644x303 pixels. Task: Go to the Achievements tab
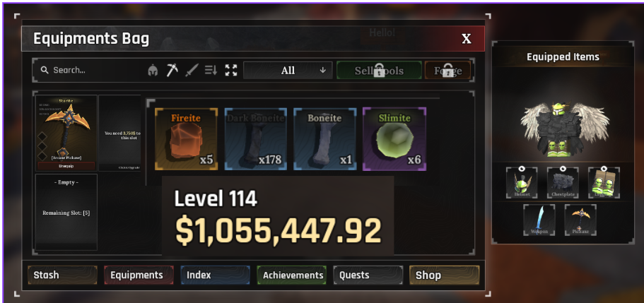point(292,275)
